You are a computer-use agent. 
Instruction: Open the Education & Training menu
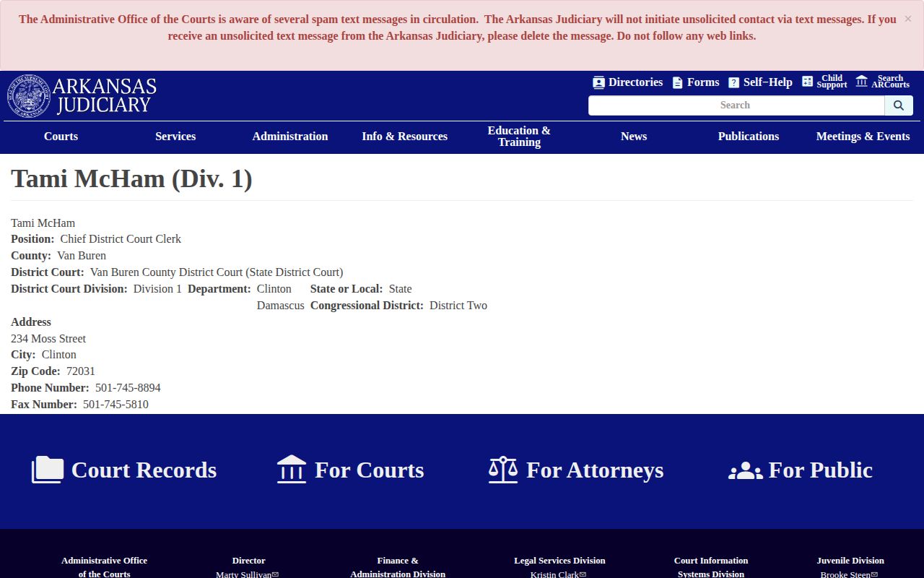point(519,137)
